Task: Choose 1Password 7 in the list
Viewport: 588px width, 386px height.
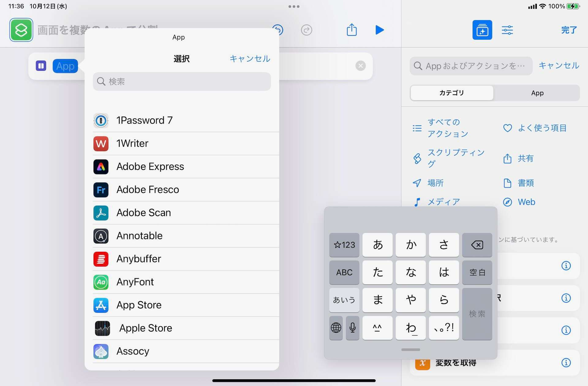Action: pyautogui.click(x=144, y=120)
